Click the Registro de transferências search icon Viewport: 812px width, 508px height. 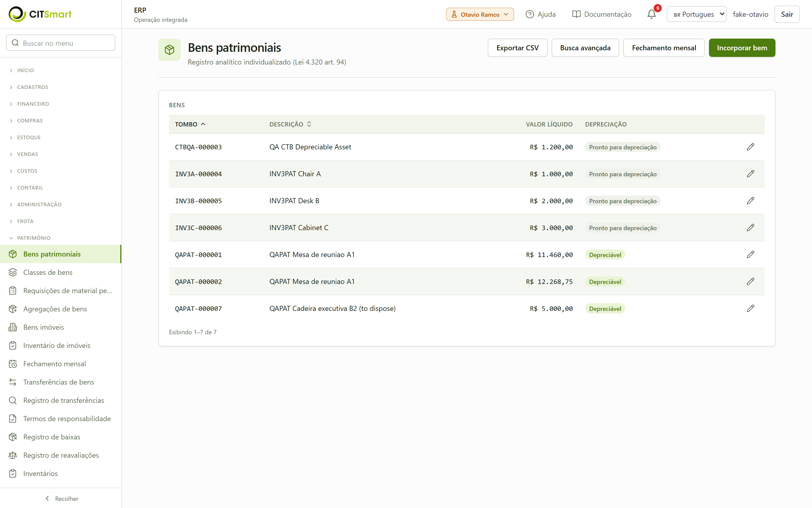point(13,401)
